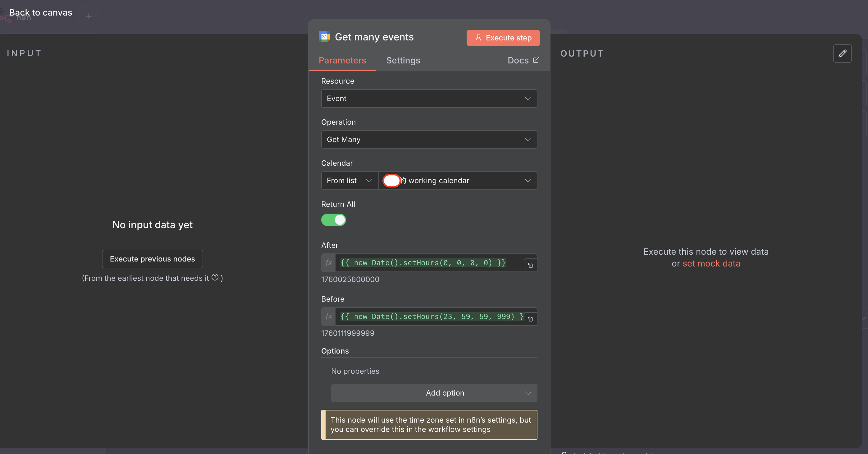The image size is (868, 454).
Task: Click the fx icon in Before field
Action: [x=329, y=316]
